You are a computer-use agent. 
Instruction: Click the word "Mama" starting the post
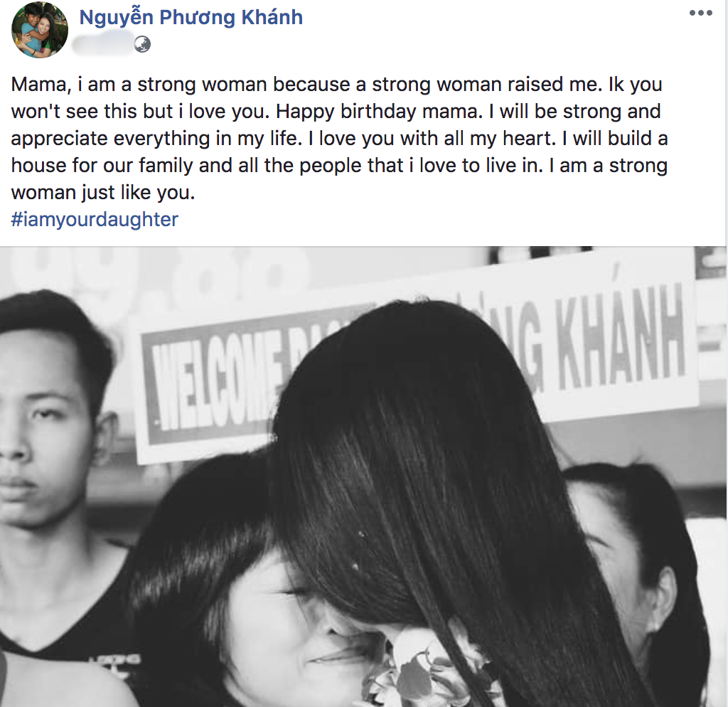(41, 85)
